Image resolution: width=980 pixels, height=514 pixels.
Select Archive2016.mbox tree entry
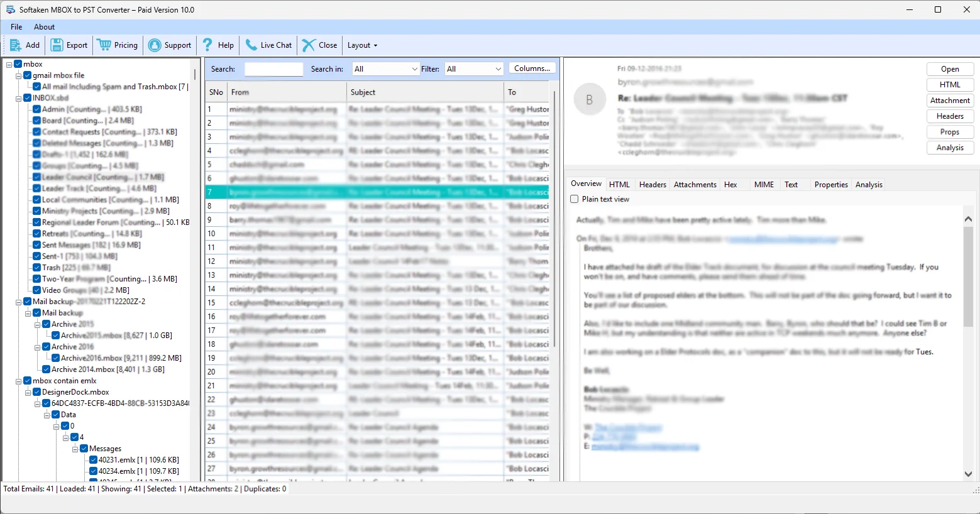click(x=121, y=358)
